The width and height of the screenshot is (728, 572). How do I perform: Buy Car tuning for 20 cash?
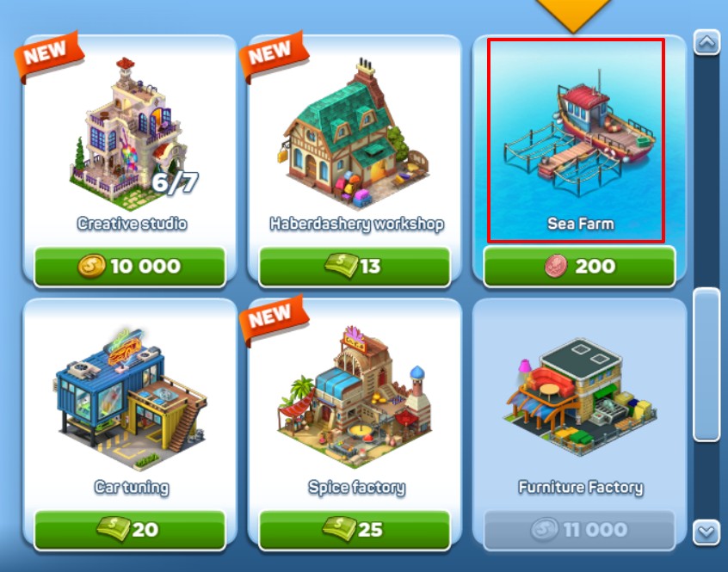click(x=130, y=530)
